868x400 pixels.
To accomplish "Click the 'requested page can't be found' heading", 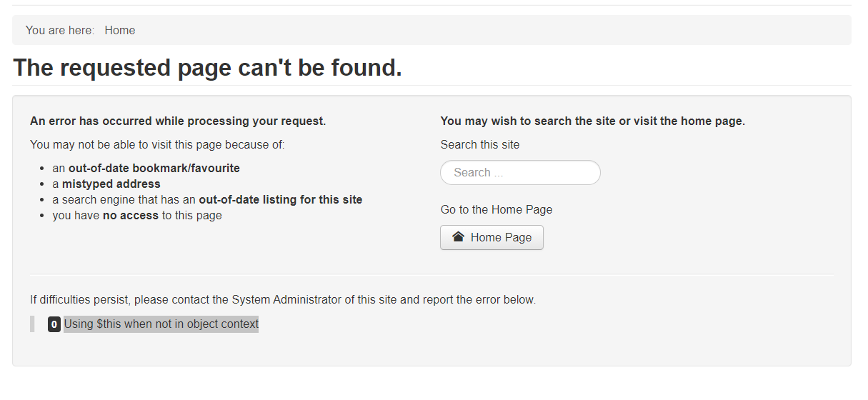I will (x=208, y=68).
